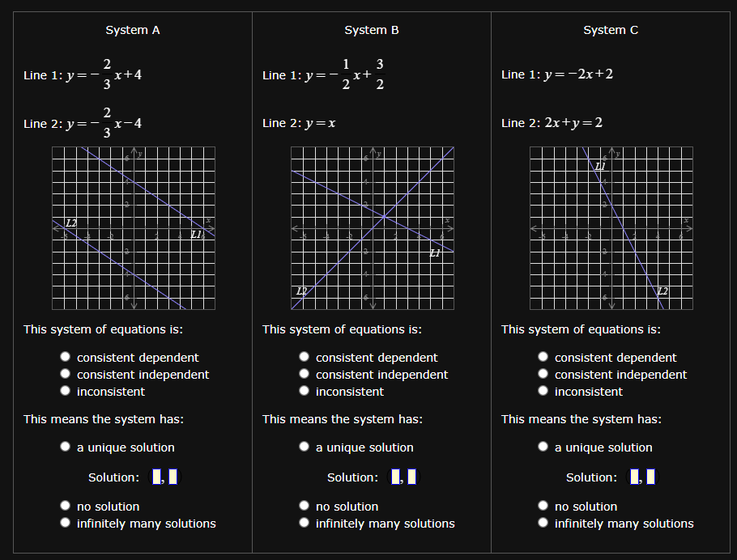Select infinitely many solutions for System C

coord(543,522)
